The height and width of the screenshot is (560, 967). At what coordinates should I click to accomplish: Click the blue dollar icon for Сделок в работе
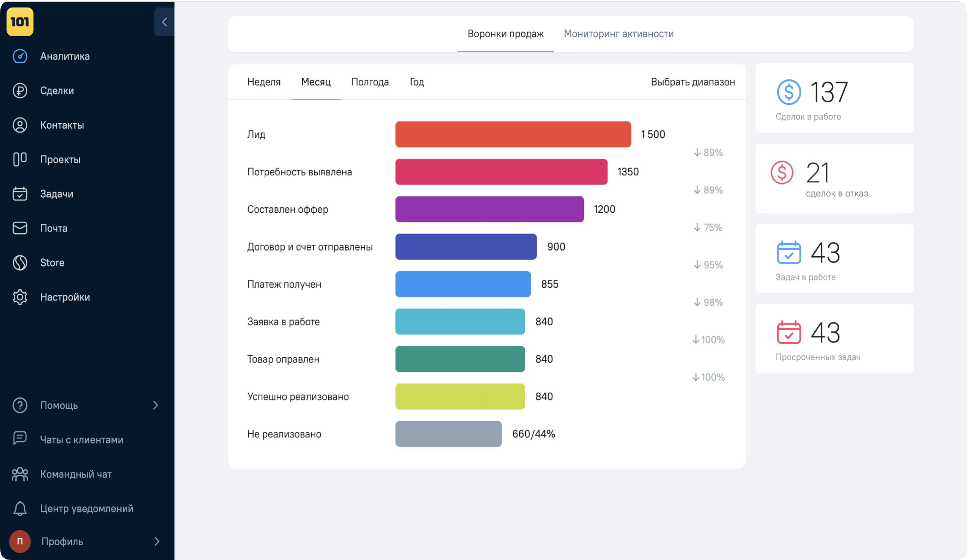789,92
